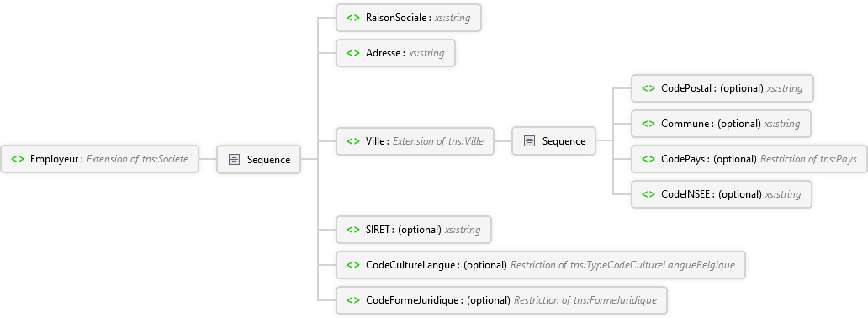
Task: Select the CodePays element node
Action: 749,159
